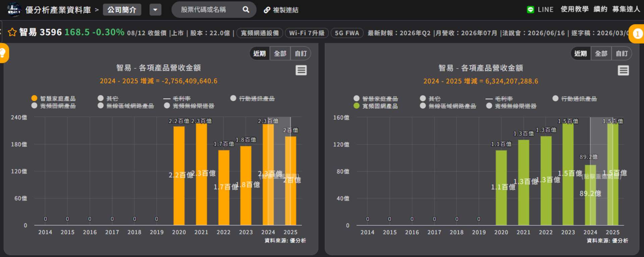Viewport: 644px width, 257px height.
Task: Expand the dropdown arrow next to 公司簡介
Action: click(155, 10)
